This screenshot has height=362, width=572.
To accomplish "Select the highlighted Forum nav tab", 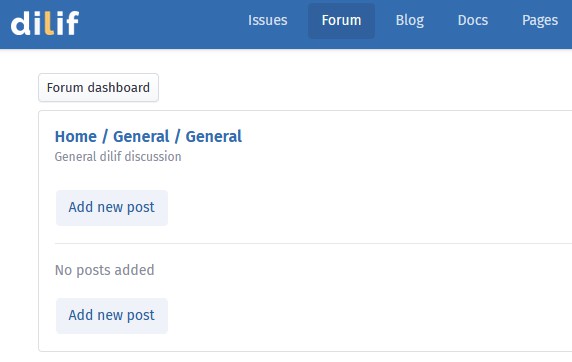I will [341, 20].
